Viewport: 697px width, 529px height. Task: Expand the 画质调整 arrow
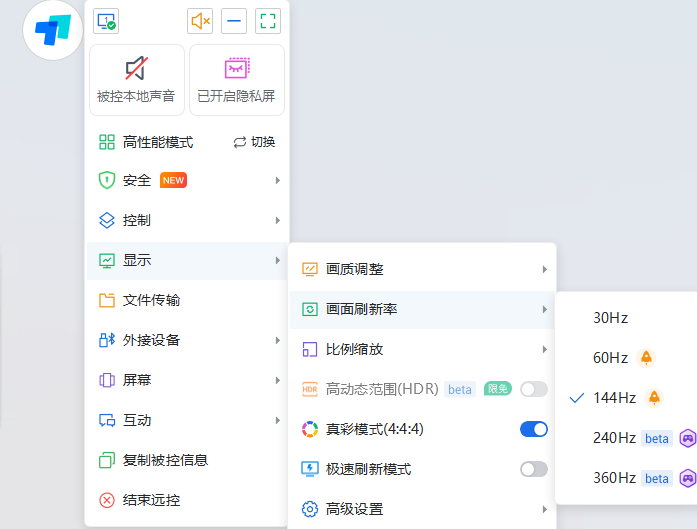point(545,269)
